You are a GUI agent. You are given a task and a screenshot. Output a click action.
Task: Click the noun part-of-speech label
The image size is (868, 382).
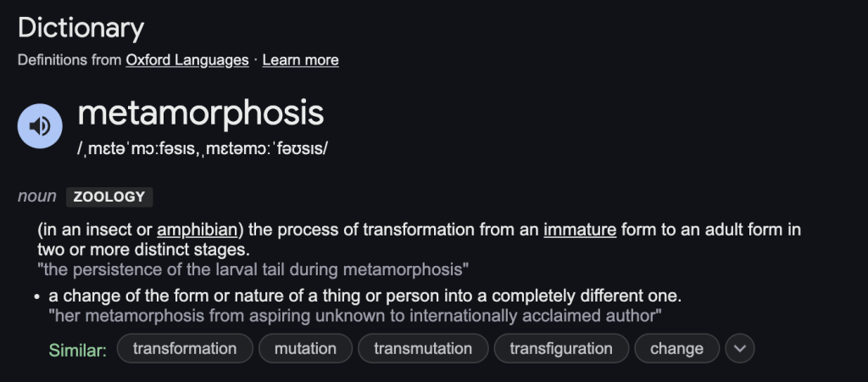pyautogui.click(x=37, y=197)
